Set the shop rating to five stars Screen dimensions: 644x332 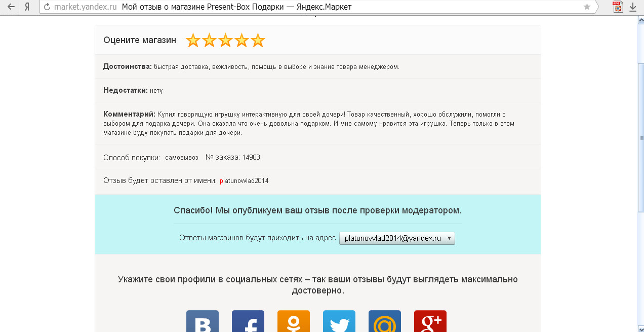(x=258, y=41)
